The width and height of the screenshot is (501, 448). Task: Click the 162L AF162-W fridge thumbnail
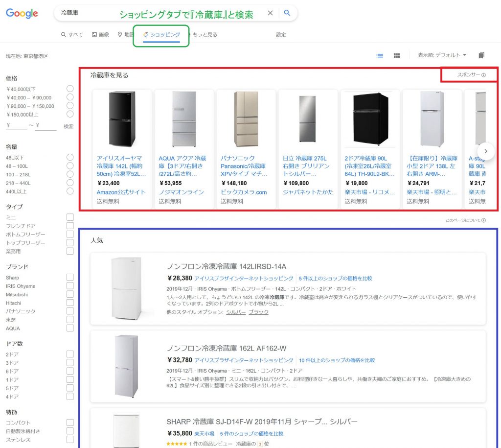127,366
